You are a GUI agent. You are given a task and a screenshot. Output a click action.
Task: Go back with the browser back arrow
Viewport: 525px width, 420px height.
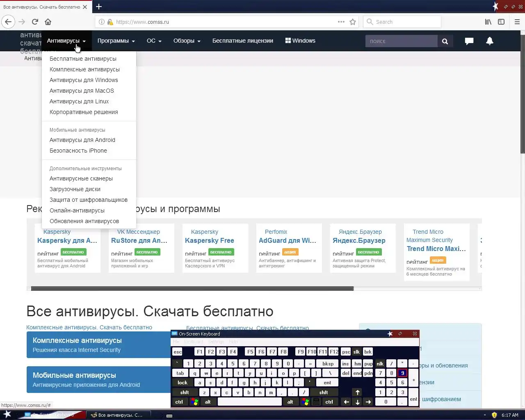tap(8, 22)
